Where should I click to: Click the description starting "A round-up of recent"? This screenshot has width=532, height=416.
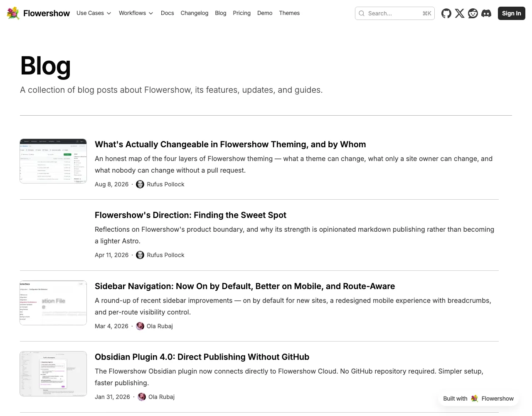(293, 306)
